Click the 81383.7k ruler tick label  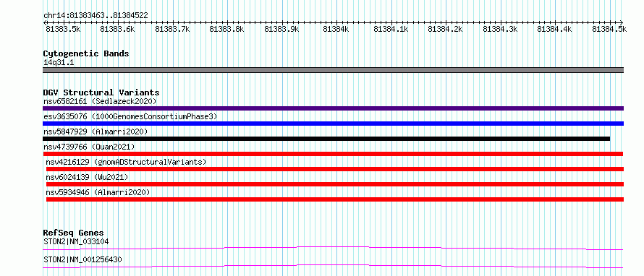(x=172, y=30)
